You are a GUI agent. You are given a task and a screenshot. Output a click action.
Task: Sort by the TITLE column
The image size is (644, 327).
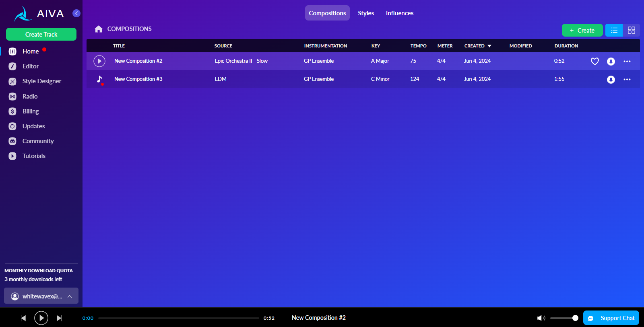click(119, 46)
